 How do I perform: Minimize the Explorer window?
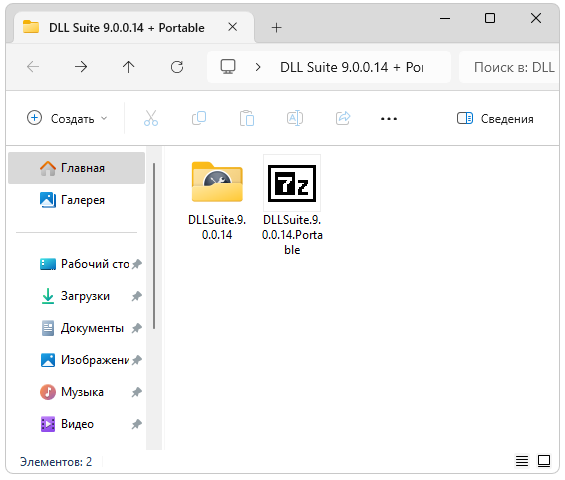(445, 18)
